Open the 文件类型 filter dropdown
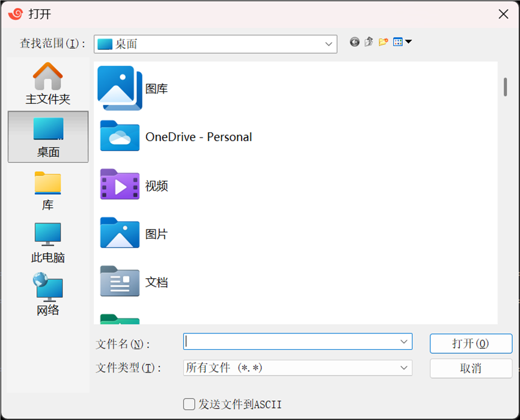 click(x=298, y=368)
